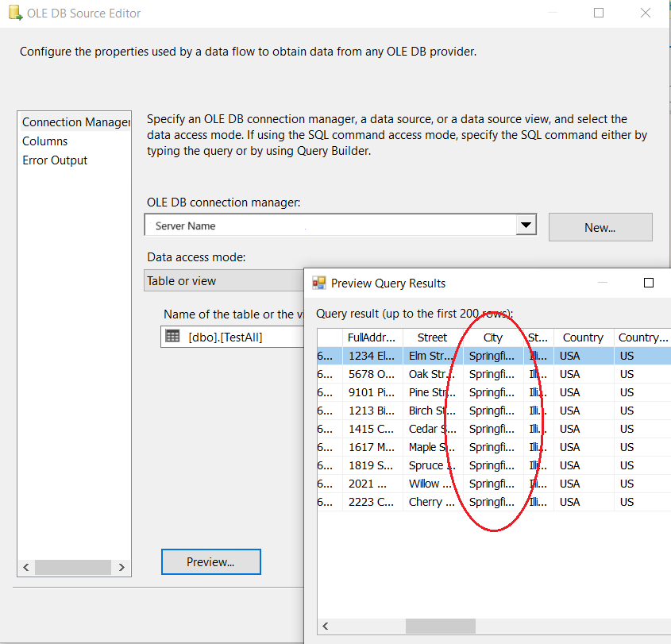Click right arrow of page list scrollbar
671x644 pixels.
click(121, 568)
